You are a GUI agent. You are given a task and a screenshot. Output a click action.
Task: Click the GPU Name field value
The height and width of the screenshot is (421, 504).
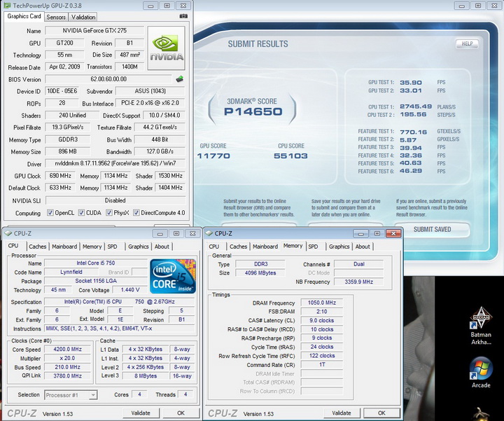pyautogui.click(x=95, y=31)
